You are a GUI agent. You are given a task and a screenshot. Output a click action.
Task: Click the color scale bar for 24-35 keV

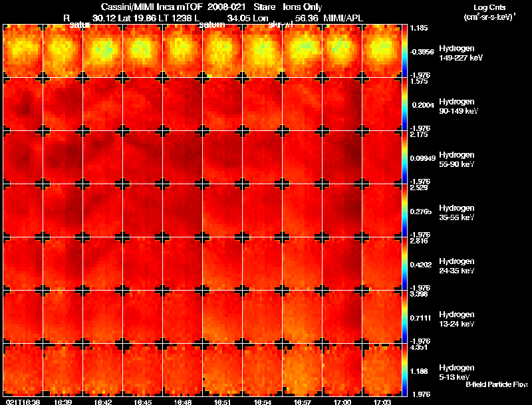[x=404, y=264]
